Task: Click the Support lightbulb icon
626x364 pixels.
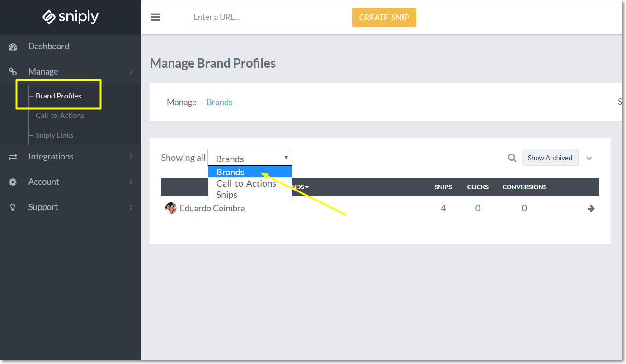Action: [13, 207]
